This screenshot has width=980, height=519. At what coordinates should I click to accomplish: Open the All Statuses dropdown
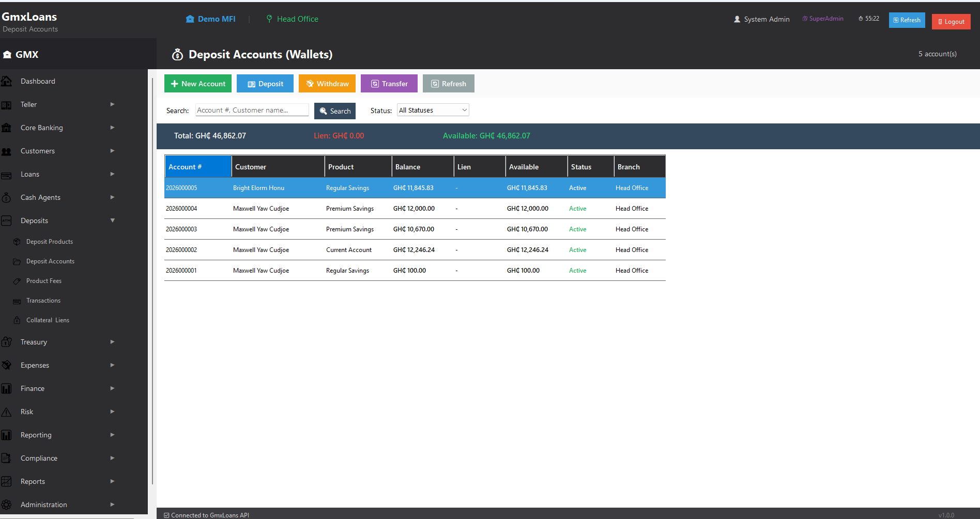coord(433,110)
